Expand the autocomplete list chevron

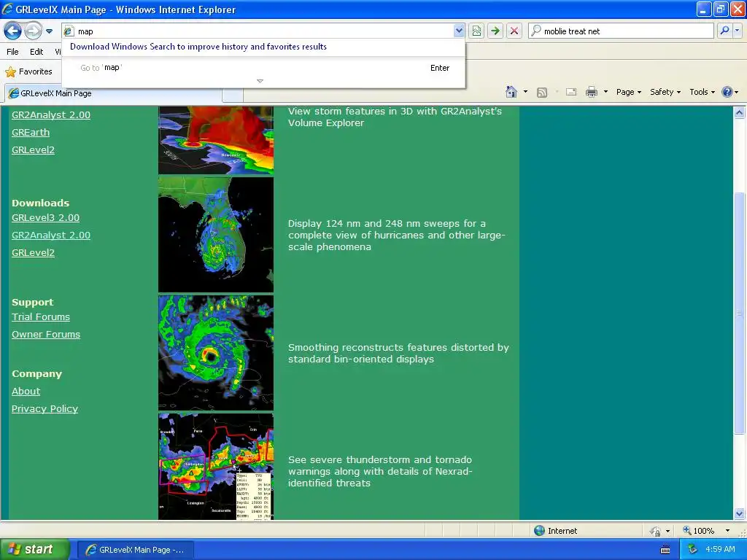(x=260, y=81)
